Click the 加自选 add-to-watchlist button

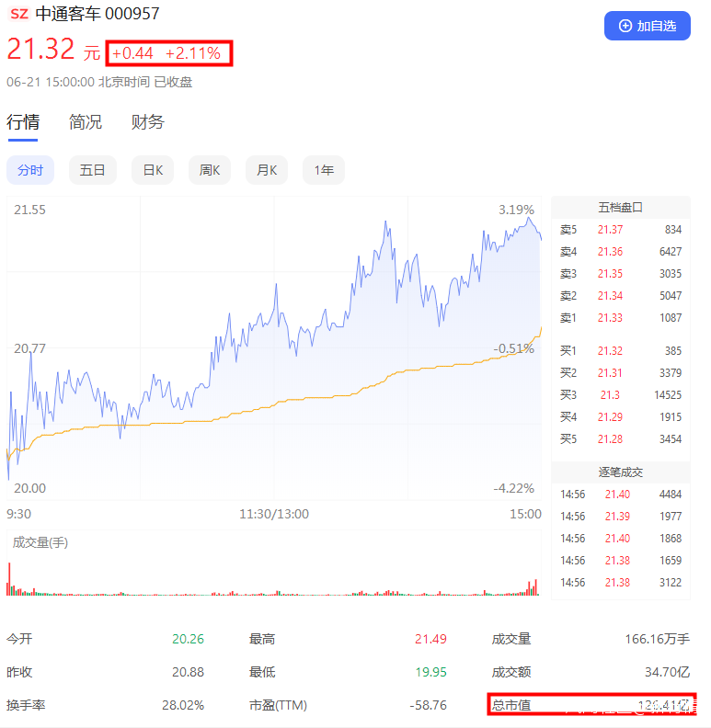pos(647,26)
